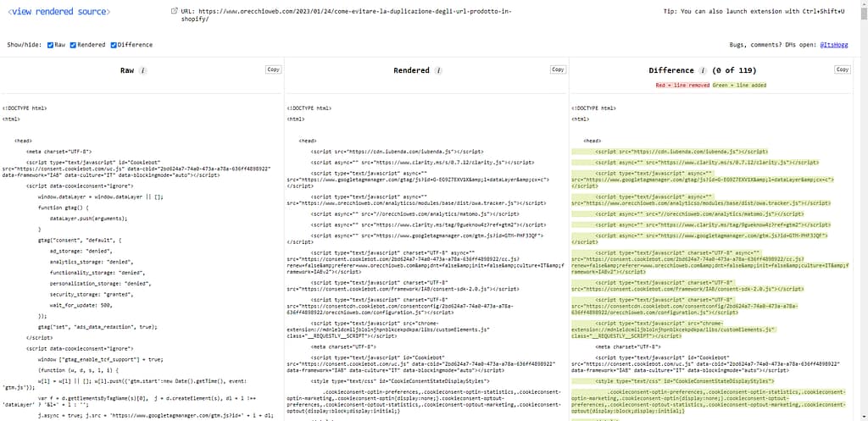Click the Ctrl+Shift+U launch tip text

(x=754, y=11)
